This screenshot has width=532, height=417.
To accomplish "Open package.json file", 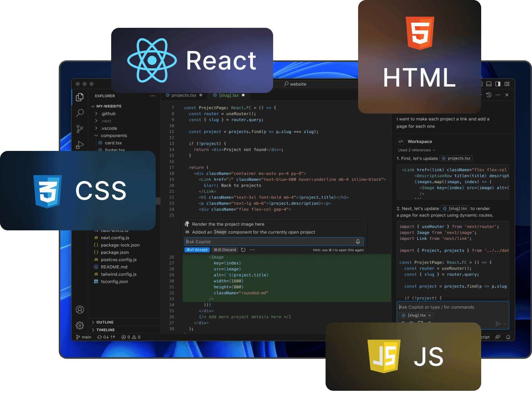I will [x=111, y=253].
